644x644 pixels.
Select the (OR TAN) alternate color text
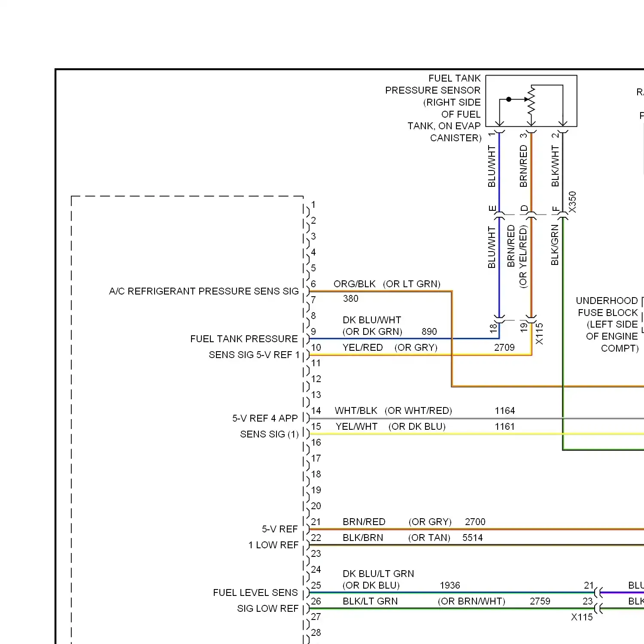point(429,538)
